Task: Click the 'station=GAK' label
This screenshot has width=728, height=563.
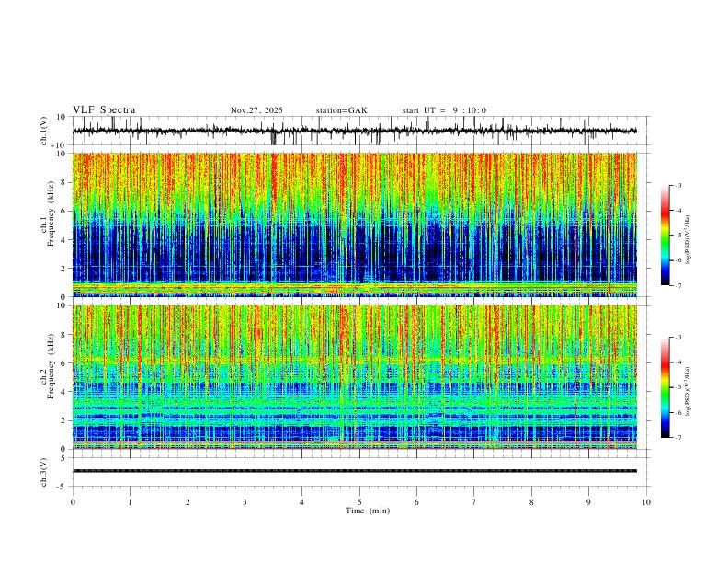Action: click(342, 110)
